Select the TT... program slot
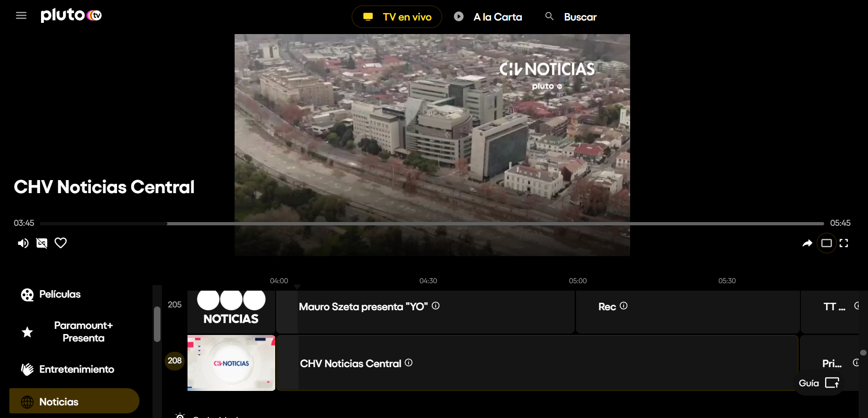Image resolution: width=868 pixels, height=418 pixels. tap(830, 312)
